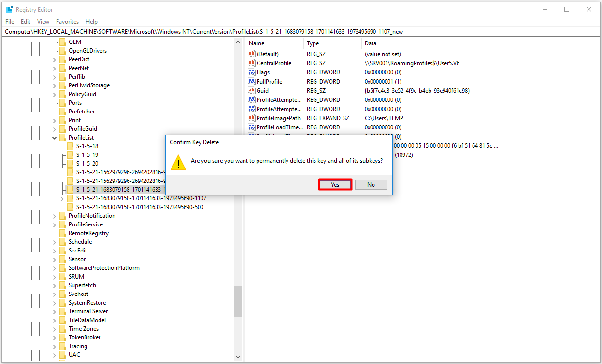Click the registry path address bar

301,32
